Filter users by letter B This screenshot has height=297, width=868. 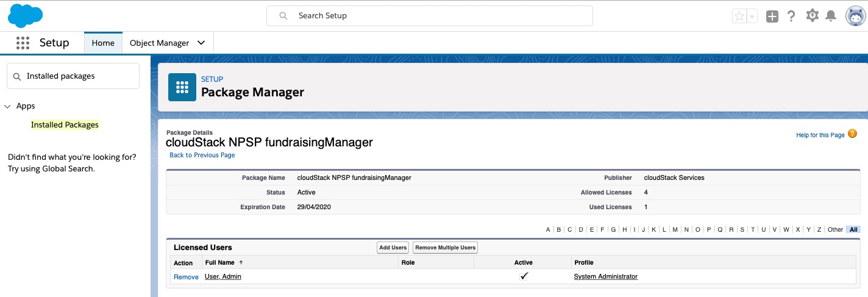click(x=559, y=230)
